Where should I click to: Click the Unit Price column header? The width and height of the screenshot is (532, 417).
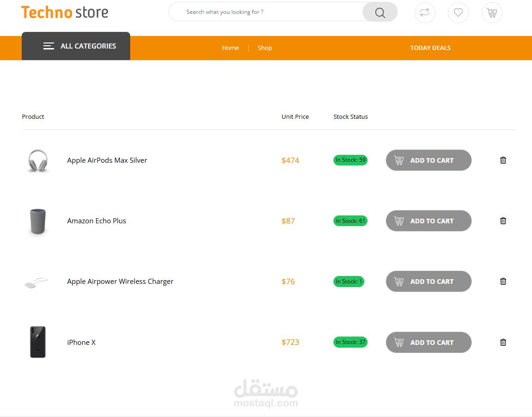tap(295, 117)
